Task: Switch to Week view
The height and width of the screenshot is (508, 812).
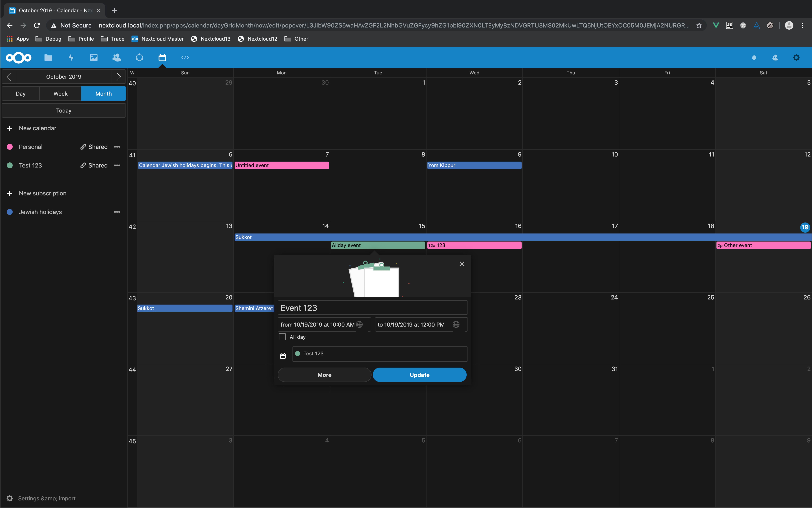Action: pyautogui.click(x=60, y=94)
